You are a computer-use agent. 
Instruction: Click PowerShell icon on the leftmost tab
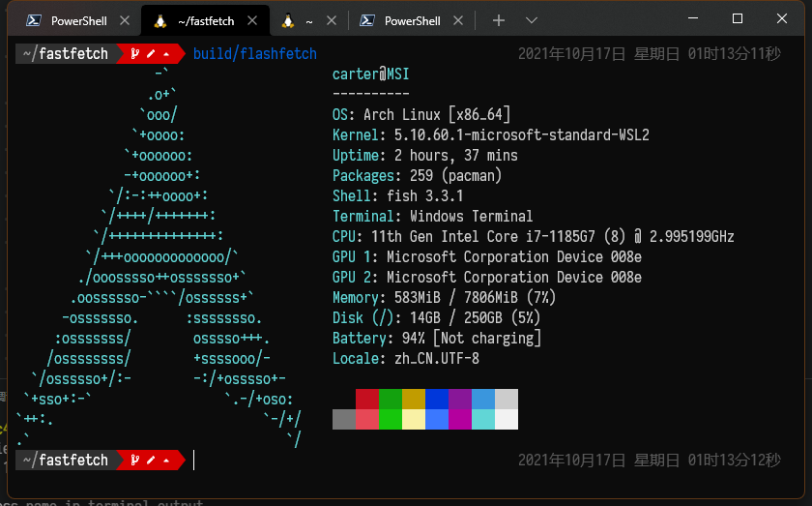34,20
